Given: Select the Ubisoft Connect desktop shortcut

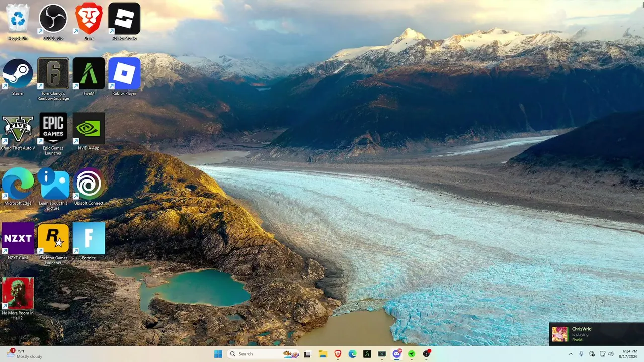Looking at the screenshot, I should 89,187.
